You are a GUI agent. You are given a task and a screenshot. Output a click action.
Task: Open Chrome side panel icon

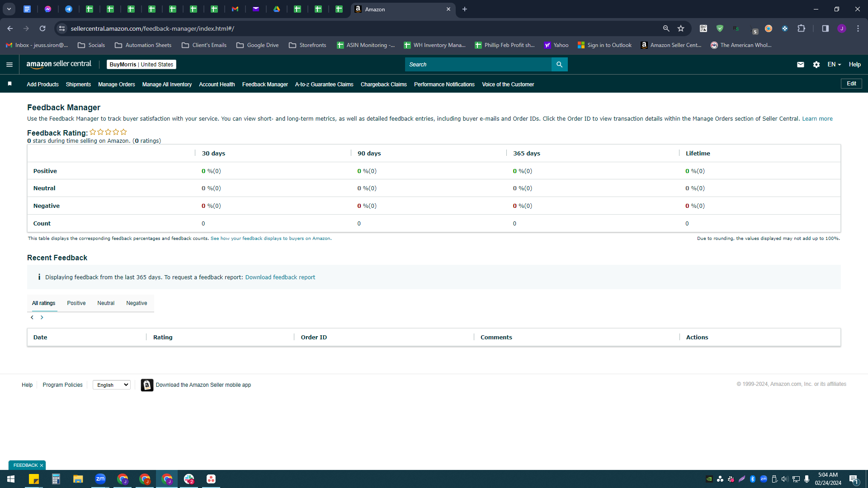[825, 28]
